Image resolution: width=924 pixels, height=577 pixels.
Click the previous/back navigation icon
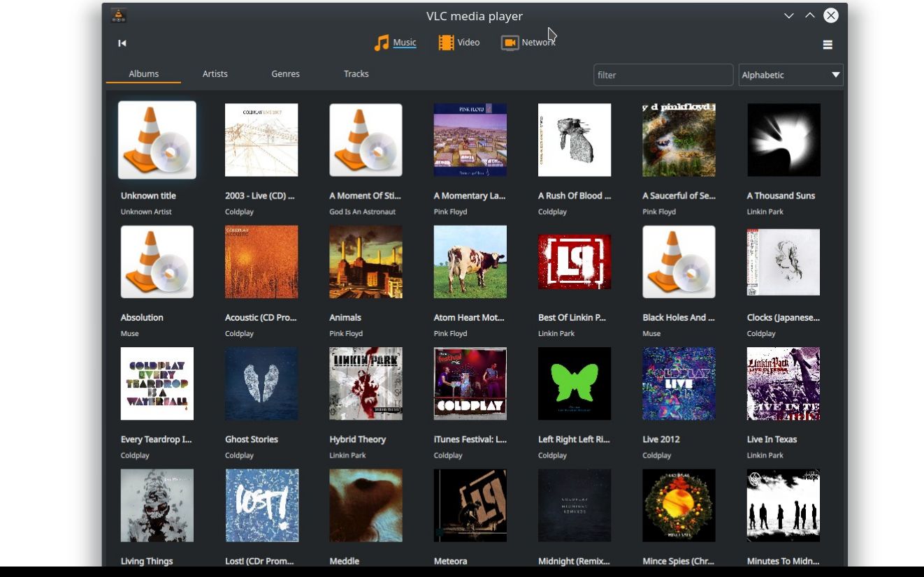(122, 43)
